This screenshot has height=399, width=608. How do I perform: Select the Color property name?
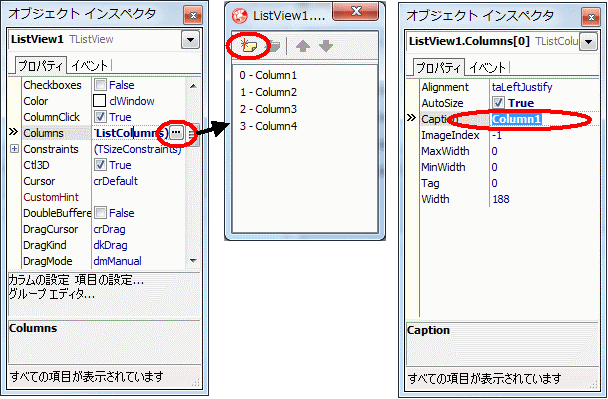(36, 101)
